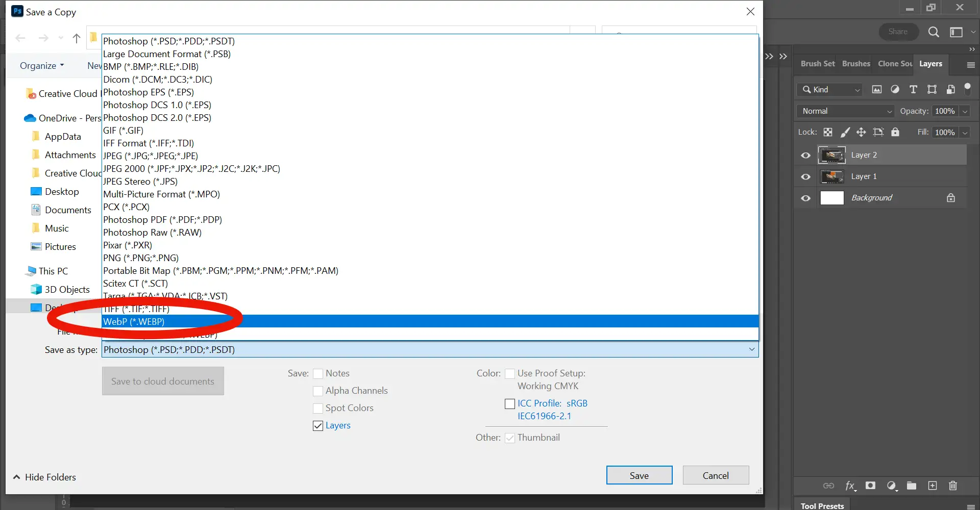
Task: Open the Organize dropdown menu
Action: pos(42,65)
